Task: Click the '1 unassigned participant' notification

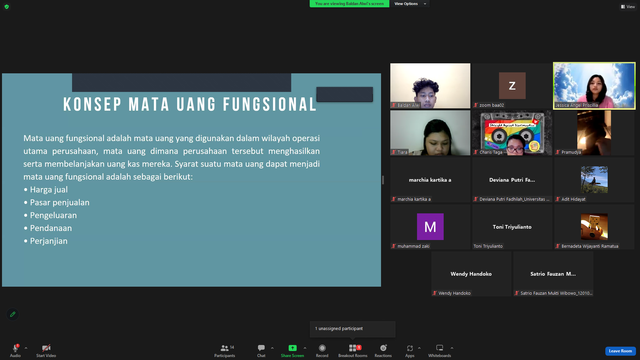Action: point(353,329)
